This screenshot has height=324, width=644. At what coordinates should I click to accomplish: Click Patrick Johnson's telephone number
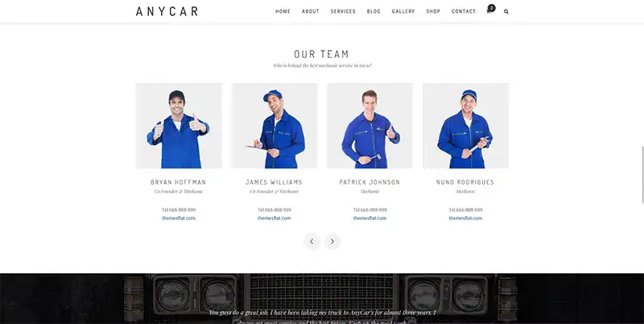[x=369, y=210]
